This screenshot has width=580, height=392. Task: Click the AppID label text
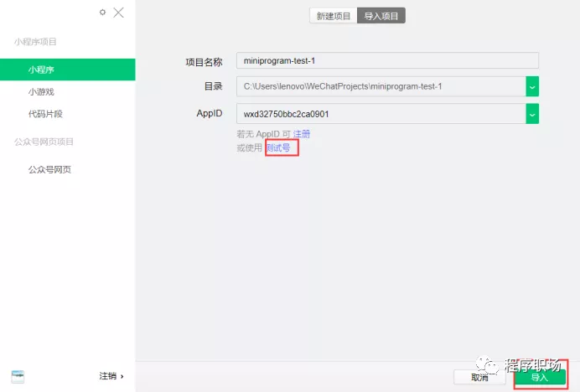point(210,114)
